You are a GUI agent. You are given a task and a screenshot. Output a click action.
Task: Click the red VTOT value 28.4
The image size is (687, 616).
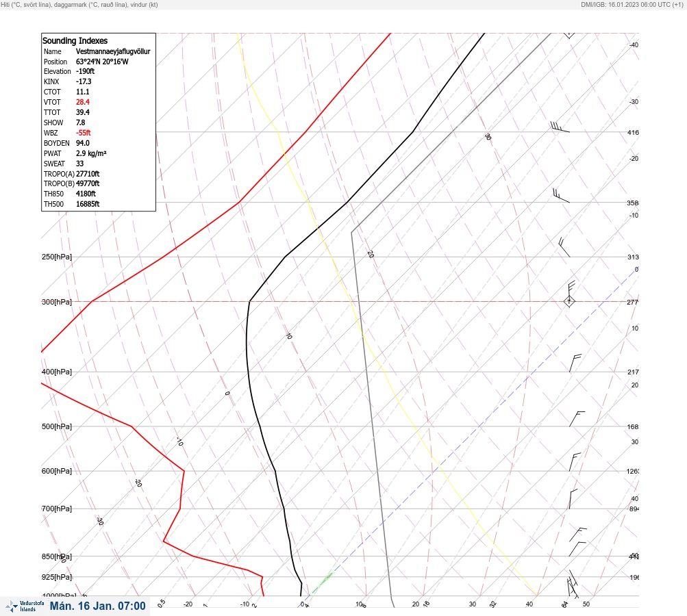pos(82,102)
